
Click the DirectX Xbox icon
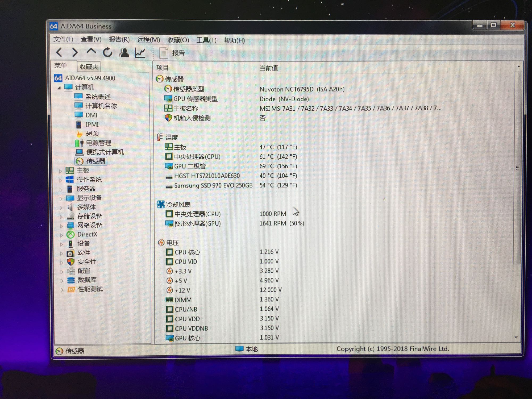point(70,234)
